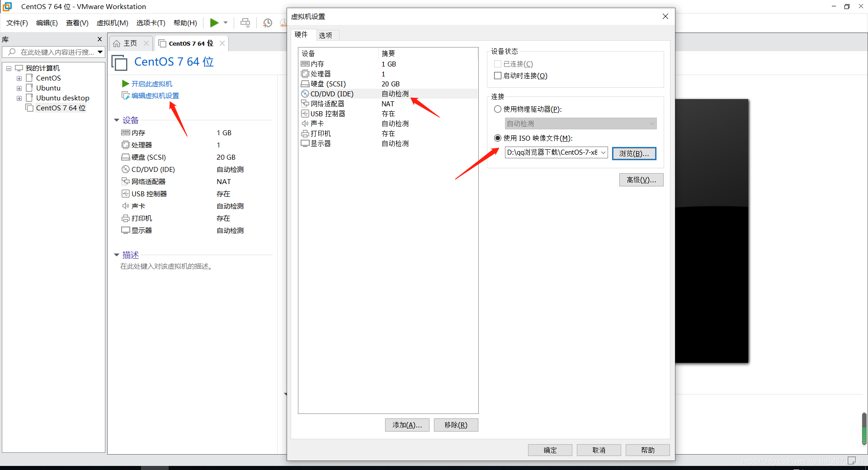Open 帮助(H) menu
The height and width of the screenshot is (470, 868).
[x=185, y=23]
